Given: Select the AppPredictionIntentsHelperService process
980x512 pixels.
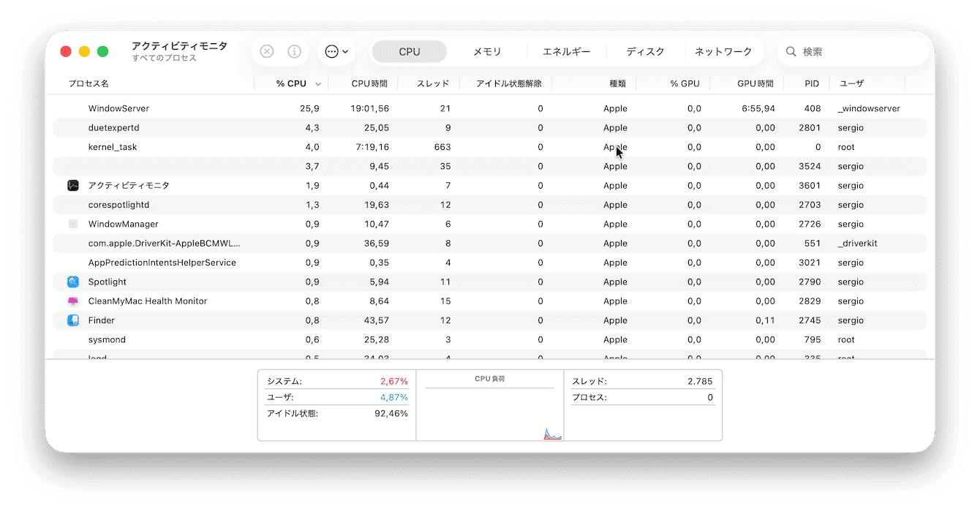Looking at the screenshot, I should [x=162, y=263].
